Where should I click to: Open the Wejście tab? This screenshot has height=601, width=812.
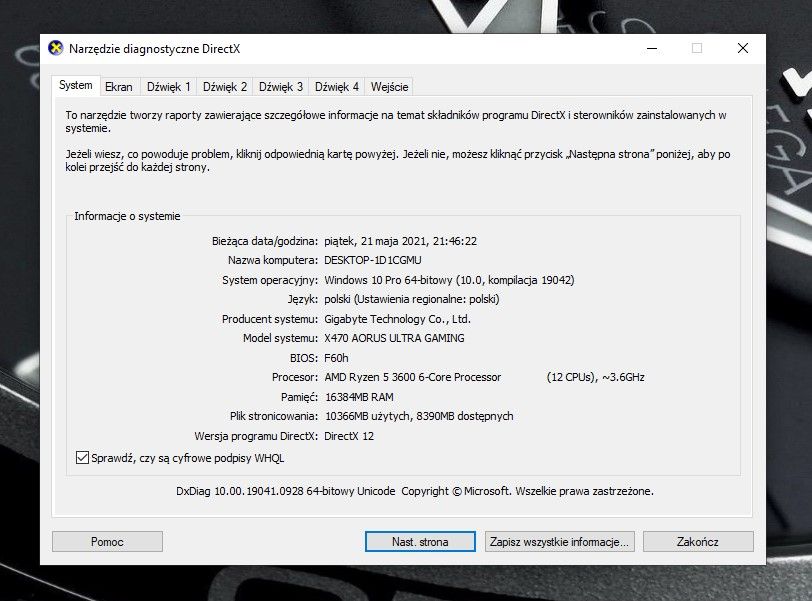tap(389, 87)
